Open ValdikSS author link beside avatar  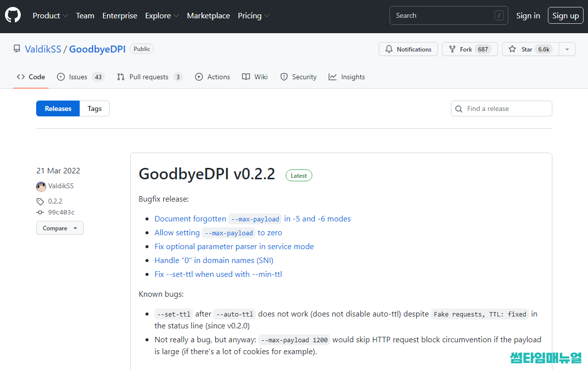tap(61, 186)
